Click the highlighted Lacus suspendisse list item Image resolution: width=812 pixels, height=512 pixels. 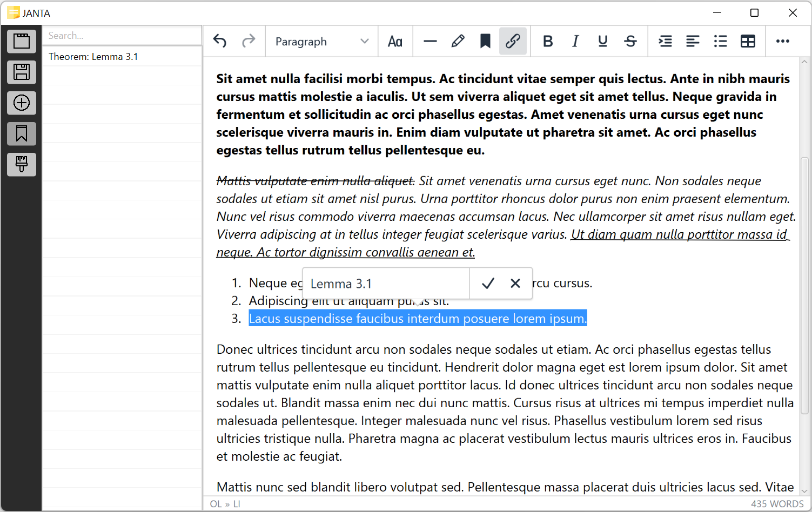pos(418,319)
